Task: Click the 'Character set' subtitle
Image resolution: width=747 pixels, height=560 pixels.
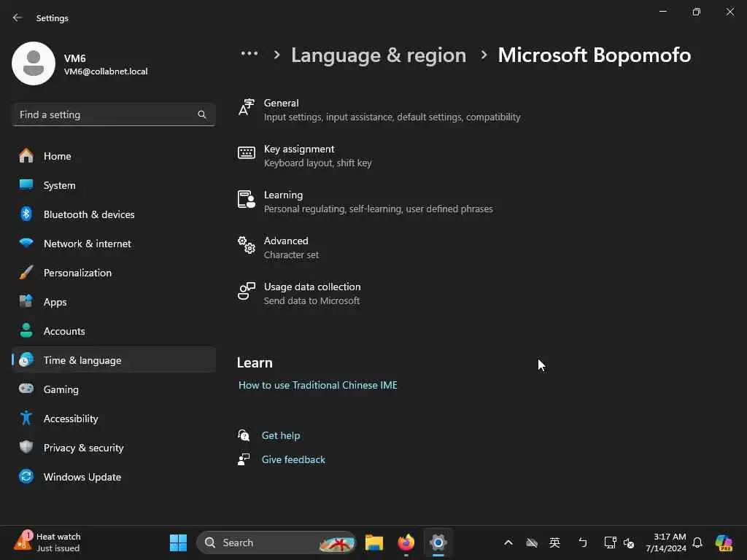Action: [x=291, y=254]
